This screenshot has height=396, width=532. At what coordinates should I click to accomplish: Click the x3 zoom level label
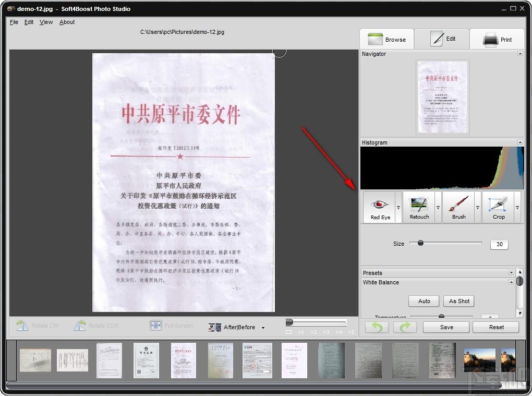[x=326, y=332]
